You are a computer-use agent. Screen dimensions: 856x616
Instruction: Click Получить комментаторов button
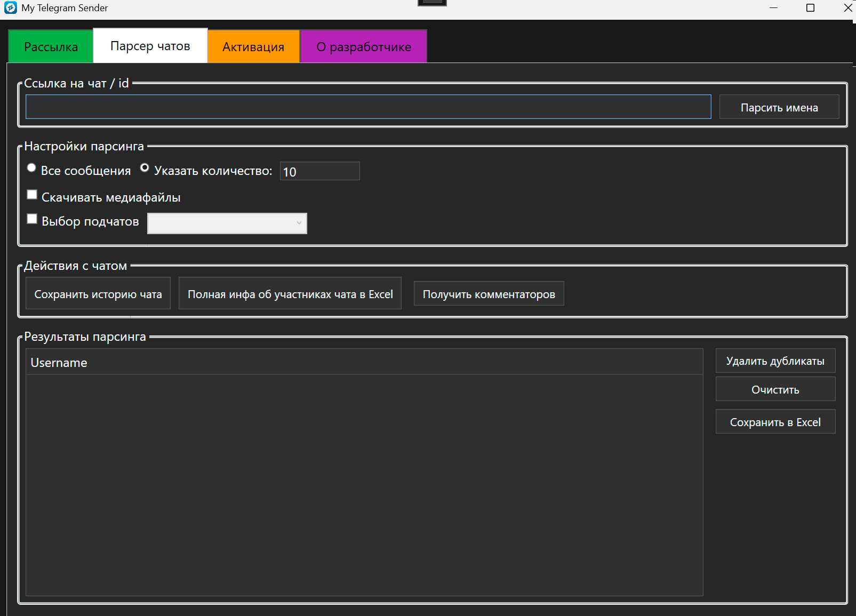[x=489, y=294]
